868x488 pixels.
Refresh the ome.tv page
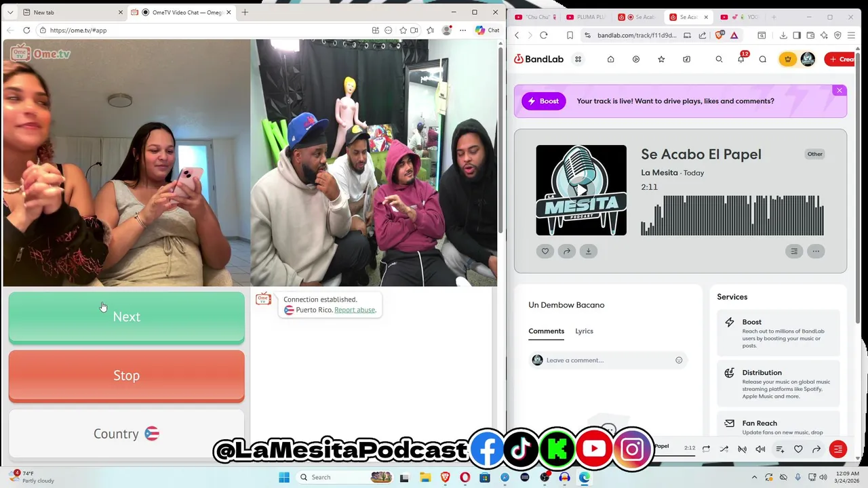pos(26,30)
